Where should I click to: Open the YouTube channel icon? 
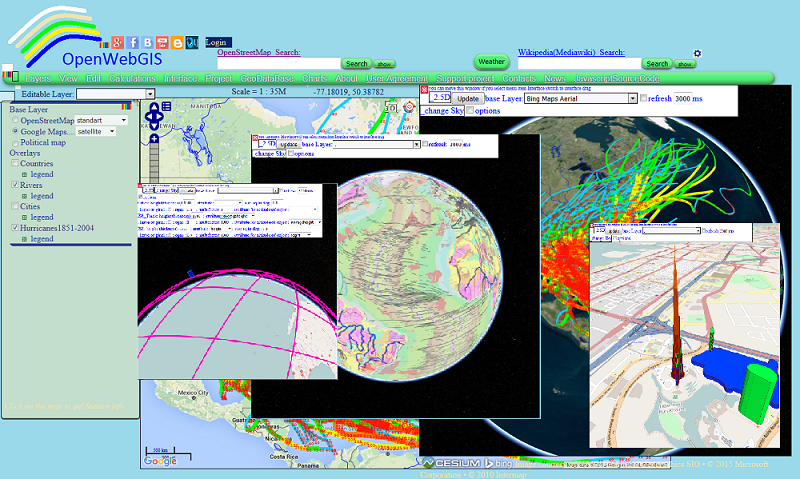tap(162, 42)
